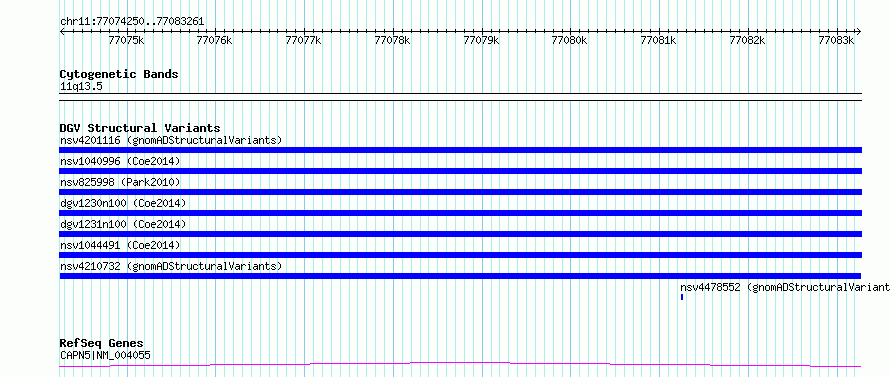Click the RefSeq Genes track title

(102, 344)
